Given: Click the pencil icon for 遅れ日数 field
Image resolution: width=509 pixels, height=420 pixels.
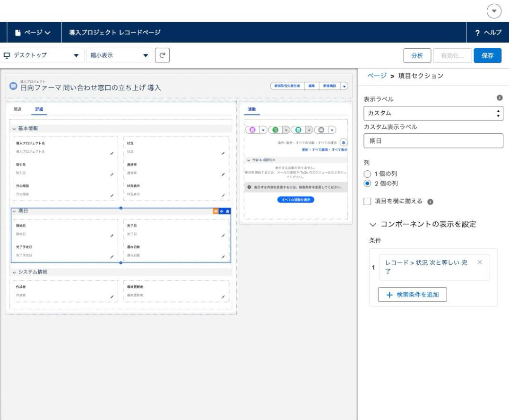Looking at the screenshot, I should coord(223,257).
